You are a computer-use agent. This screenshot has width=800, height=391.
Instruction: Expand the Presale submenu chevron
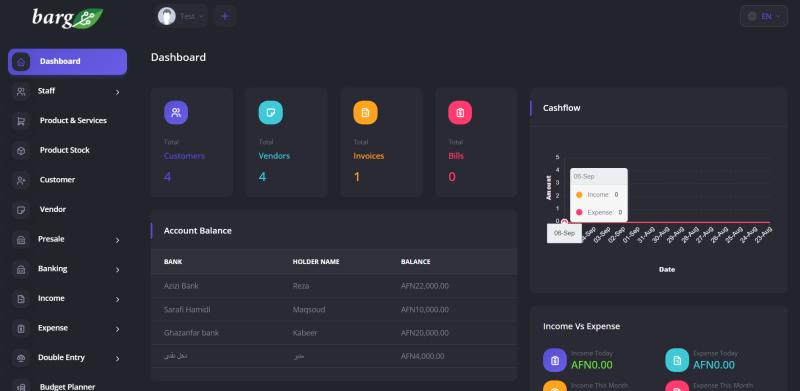click(x=117, y=240)
